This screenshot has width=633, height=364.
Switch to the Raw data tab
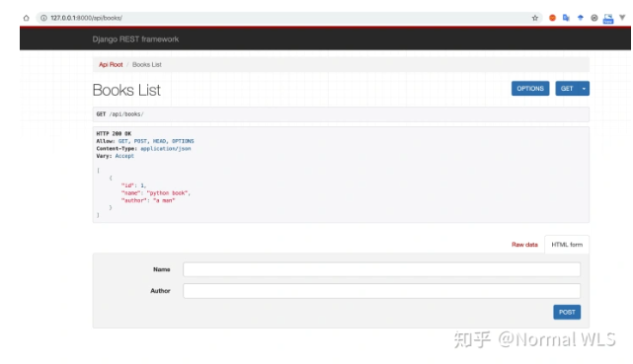pyautogui.click(x=524, y=245)
